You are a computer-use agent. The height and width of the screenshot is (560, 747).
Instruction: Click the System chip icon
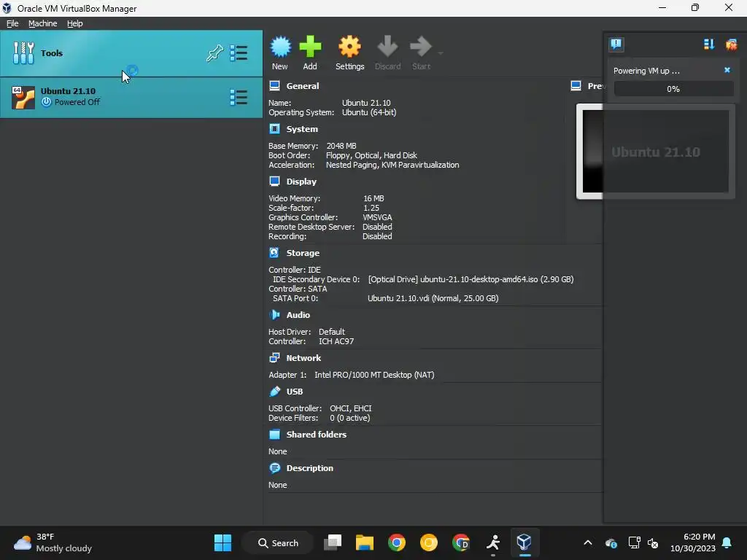pos(274,128)
